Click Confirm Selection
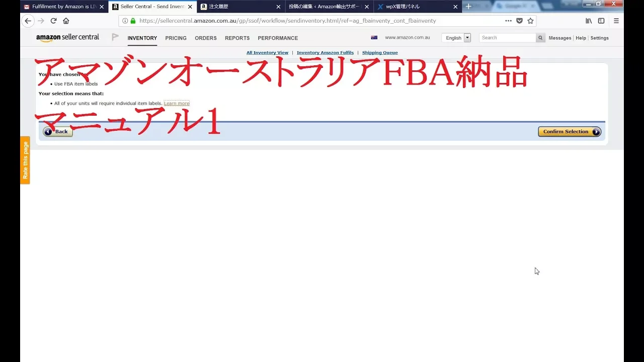The width and height of the screenshot is (644, 362). pos(570,132)
